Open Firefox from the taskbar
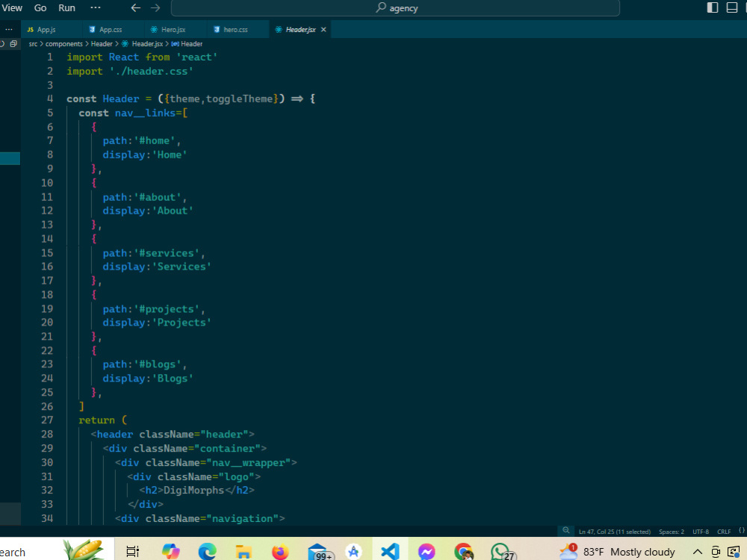 tap(280, 552)
